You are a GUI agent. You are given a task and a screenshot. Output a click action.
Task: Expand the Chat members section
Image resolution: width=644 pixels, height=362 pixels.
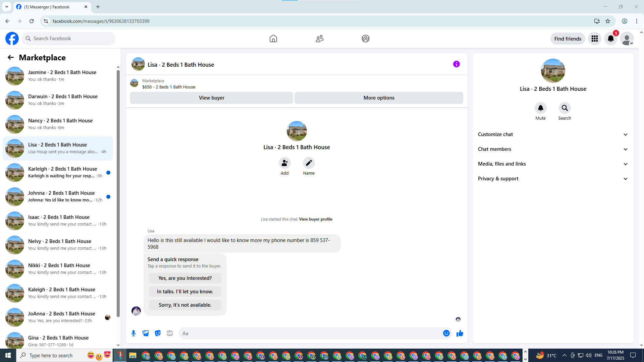pos(553,149)
